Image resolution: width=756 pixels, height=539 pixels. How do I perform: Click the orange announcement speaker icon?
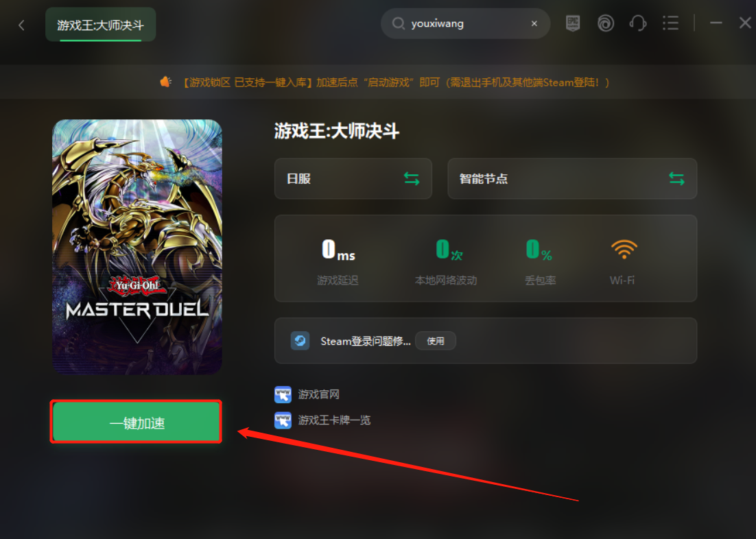tap(166, 82)
